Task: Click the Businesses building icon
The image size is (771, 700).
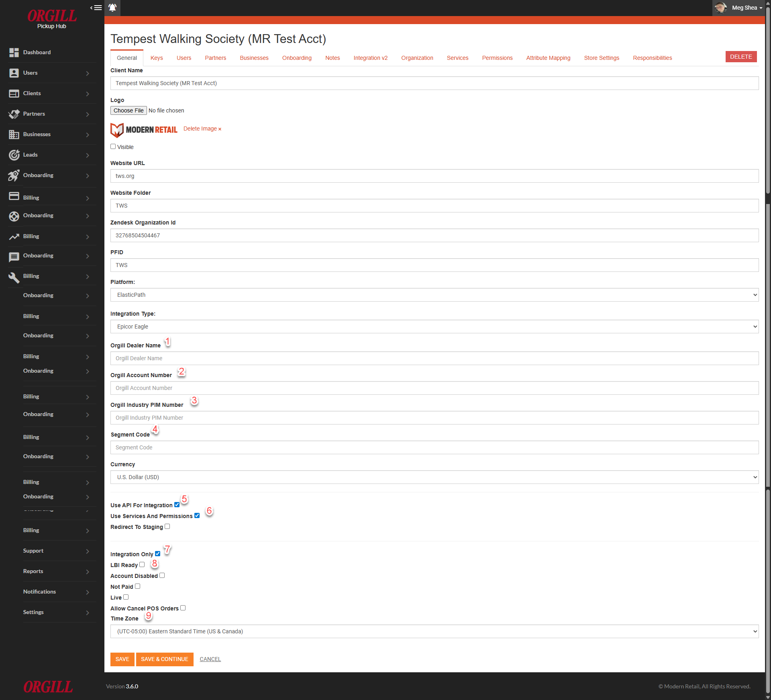Action: [x=14, y=135]
